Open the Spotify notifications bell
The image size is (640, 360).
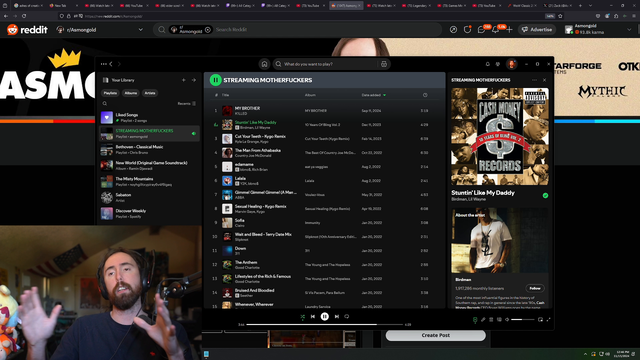click(x=487, y=64)
